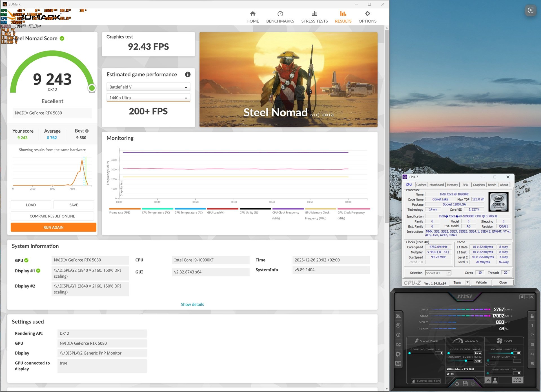Open the hardware monitor icon in Afterburner
Image resolution: width=541 pixels, height=392 pixels.
pyautogui.click(x=398, y=364)
